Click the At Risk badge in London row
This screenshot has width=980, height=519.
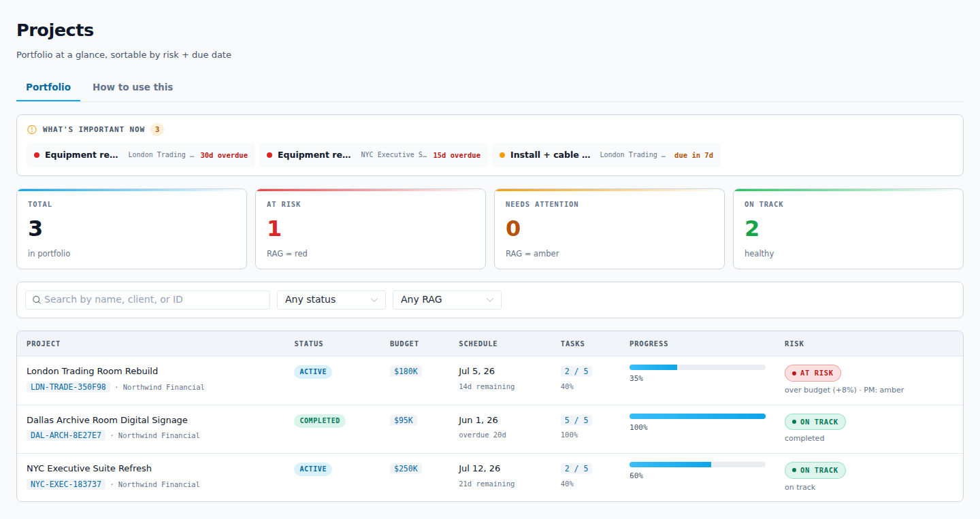pos(813,373)
